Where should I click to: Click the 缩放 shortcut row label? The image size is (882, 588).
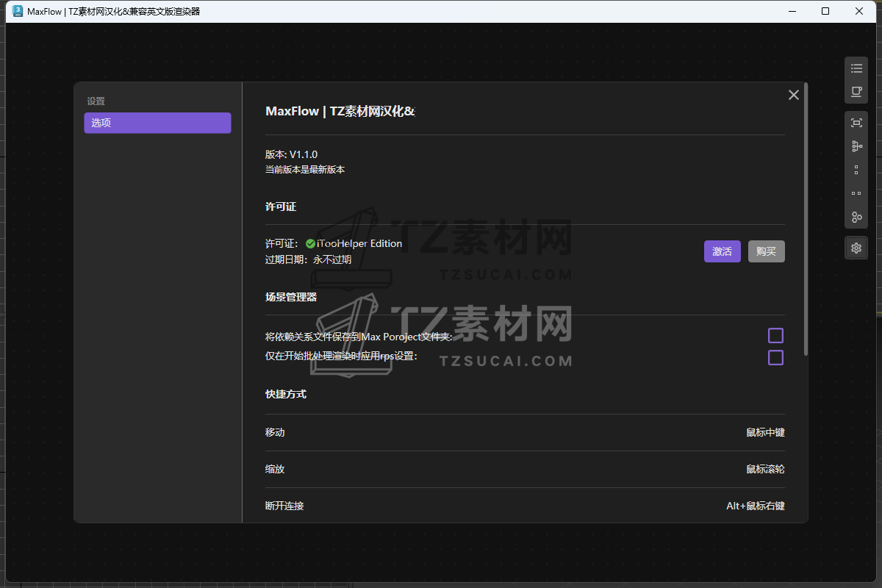pyautogui.click(x=275, y=469)
